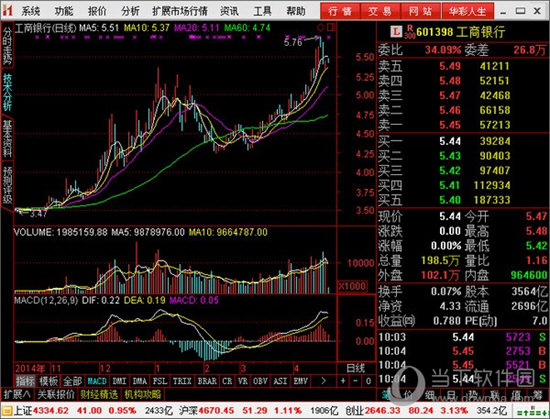Click the diamond icon above the chart
This screenshot has width=550, height=419.
pos(321,27)
